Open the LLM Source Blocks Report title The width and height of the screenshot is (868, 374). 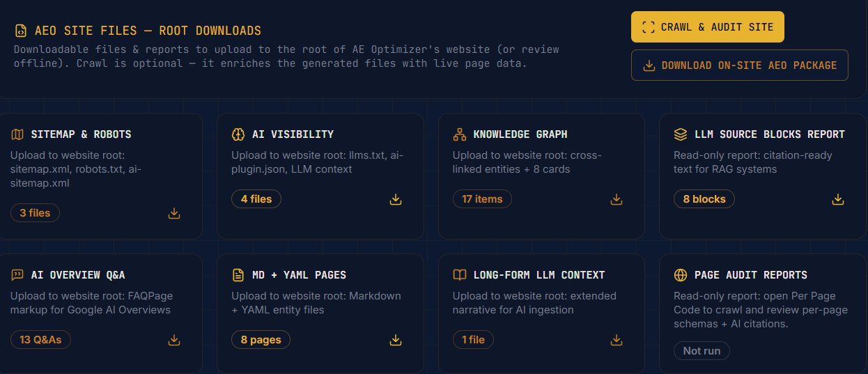(x=770, y=134)
